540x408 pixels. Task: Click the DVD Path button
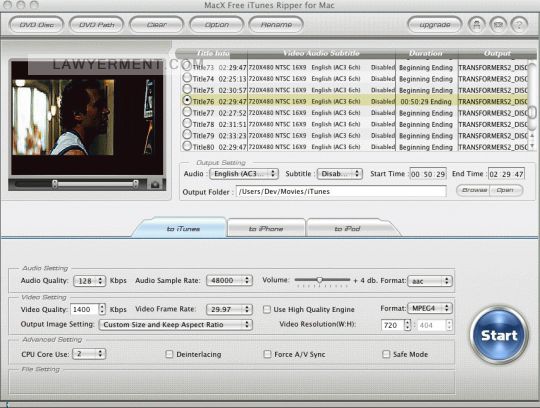(96, 25)
